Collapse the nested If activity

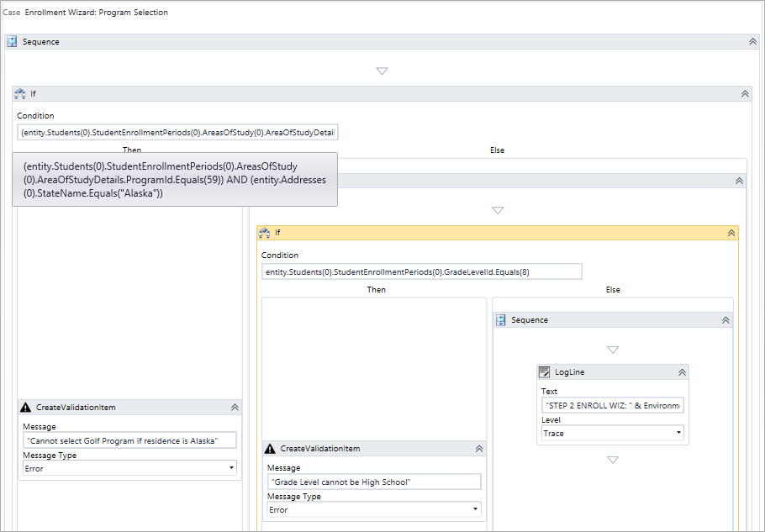click(x=732, y=232)
